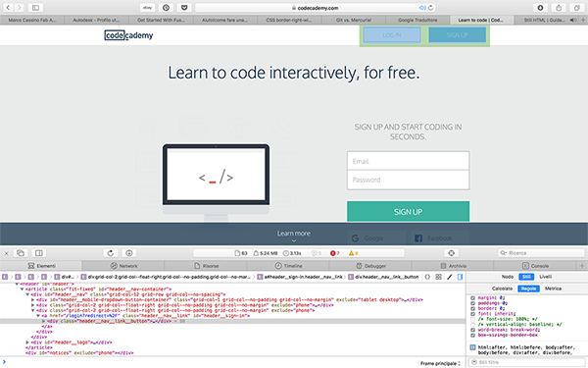Switch to the Archivio tab
The image size is (588, 368).
tap(453, 266)
